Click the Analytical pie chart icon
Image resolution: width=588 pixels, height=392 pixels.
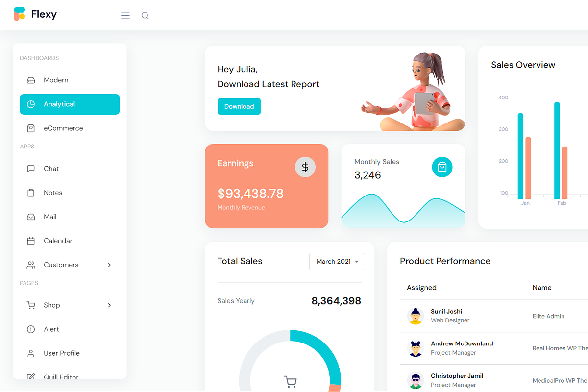pos(31,104)
